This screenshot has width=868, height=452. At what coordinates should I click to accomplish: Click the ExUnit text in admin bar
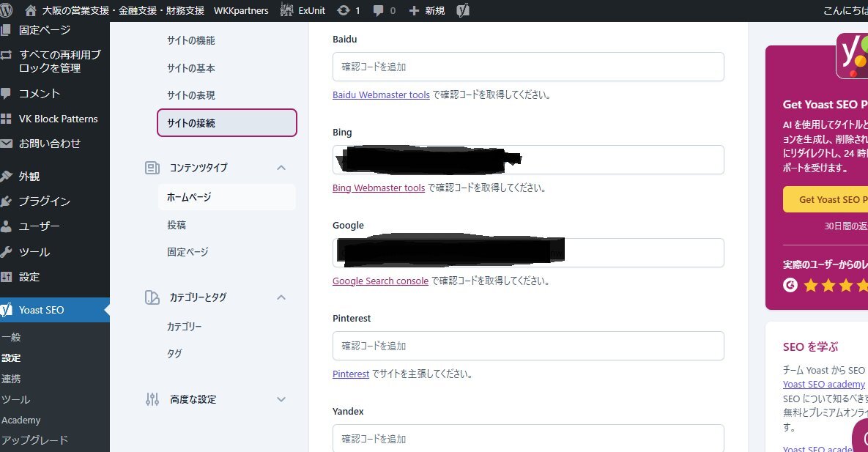click(x=311, y=10)
